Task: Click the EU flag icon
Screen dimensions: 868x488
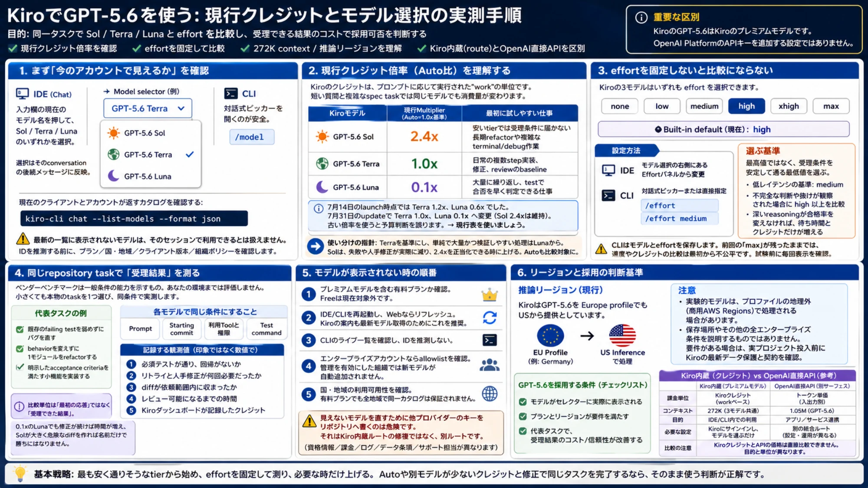Action: pyautogui.click(x=550, y=335)
